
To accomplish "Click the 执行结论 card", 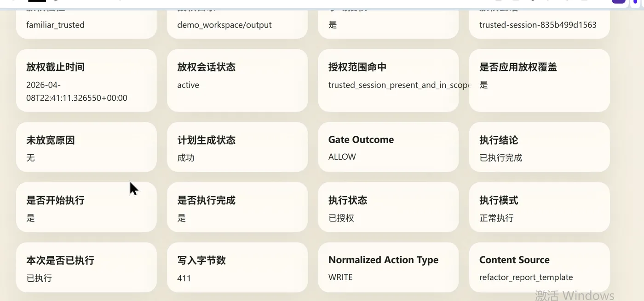I will (x=539, y=147).
